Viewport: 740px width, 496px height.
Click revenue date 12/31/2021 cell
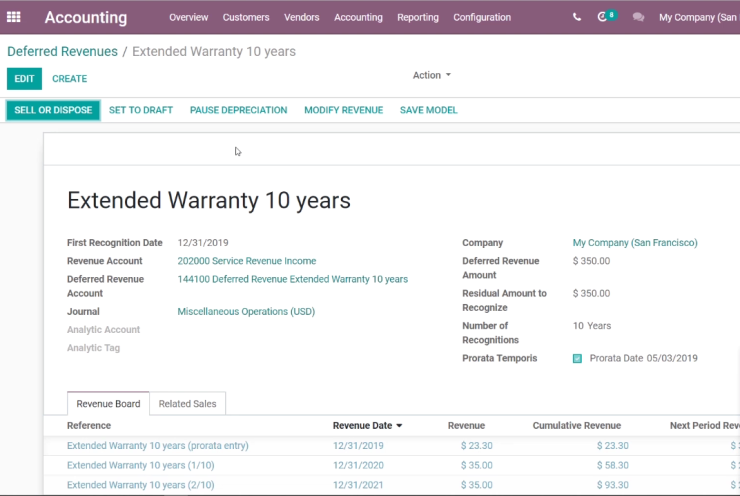pos(358,485)
